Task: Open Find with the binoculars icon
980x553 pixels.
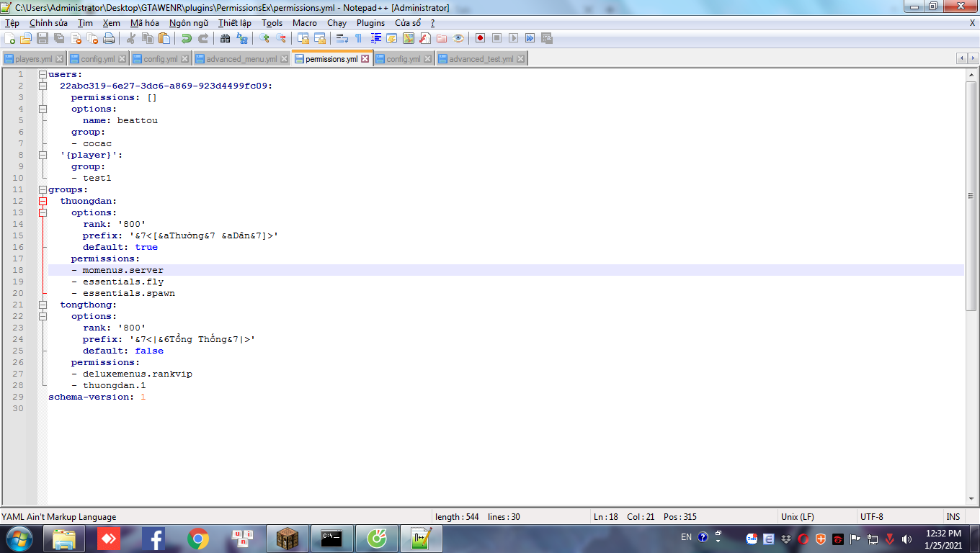Action: pos(226,38)
